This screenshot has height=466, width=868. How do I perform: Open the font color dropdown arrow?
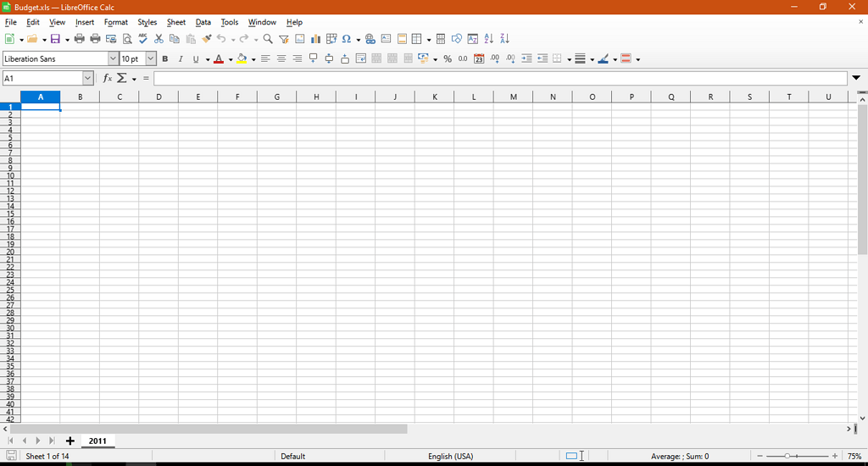231,59
